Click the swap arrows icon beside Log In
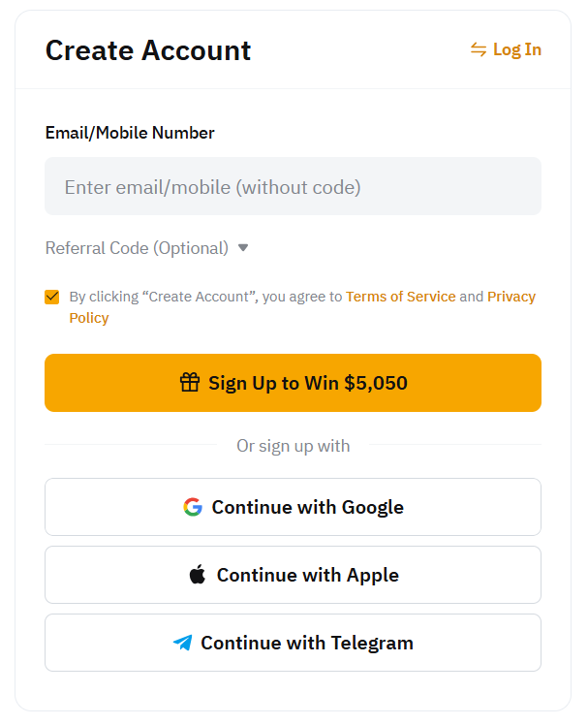The width and height of the screenshot is (588, 725). click(479, 49)
